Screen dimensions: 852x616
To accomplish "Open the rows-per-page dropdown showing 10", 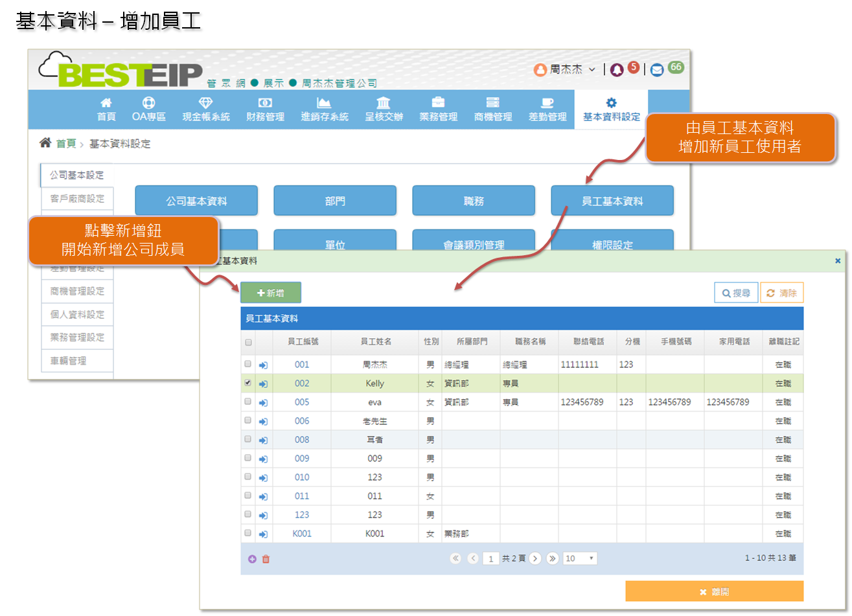I will click(x=579, y=558).
